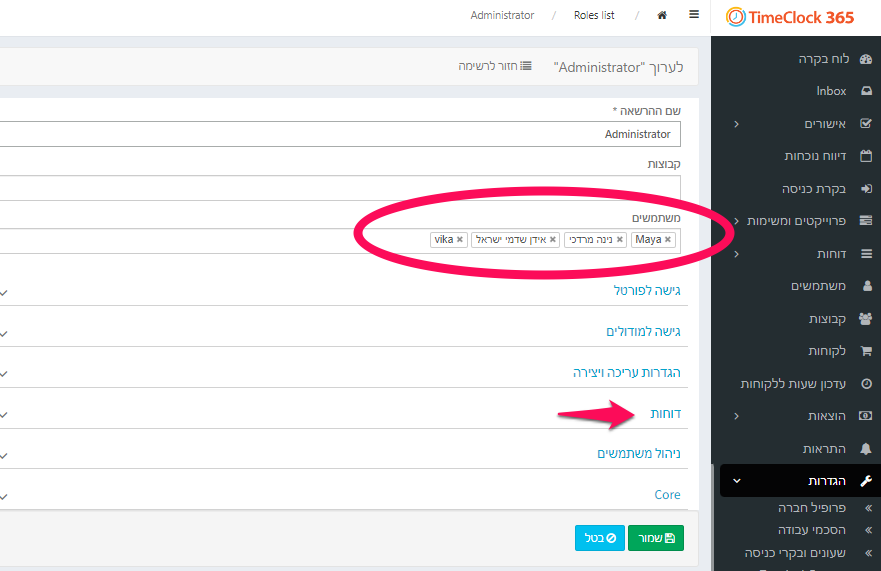This screenshot has height=571, width=881.
Task: Click the green שמור save button
Action: coord(656,538)
